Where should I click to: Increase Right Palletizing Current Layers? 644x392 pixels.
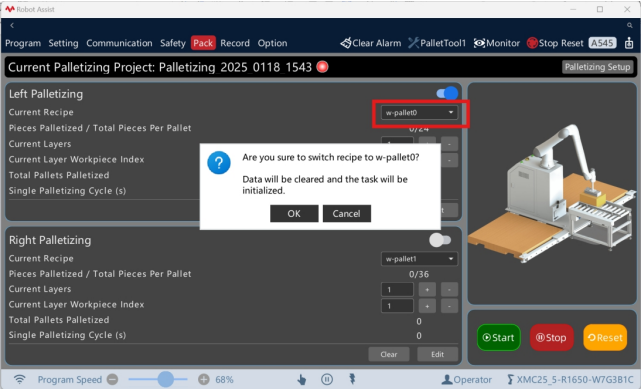pyautogui.click(x=427, y=290)
